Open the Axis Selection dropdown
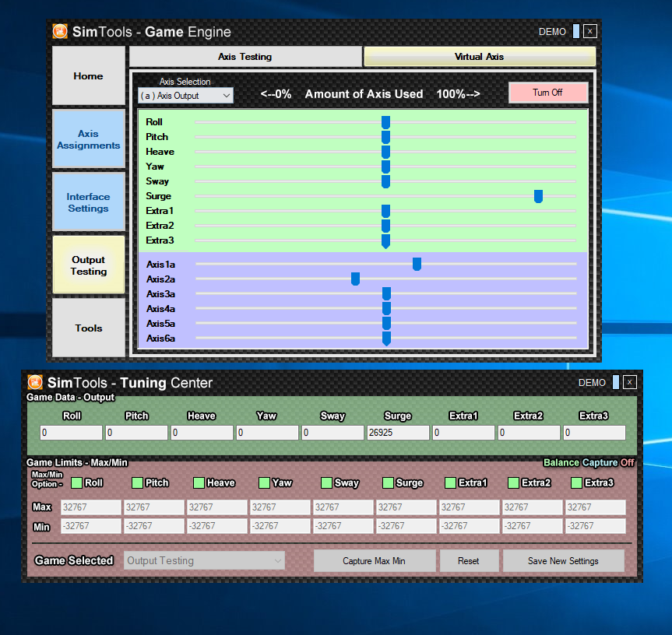Screen dimensions: 672x635 click(x=185, y=96)
